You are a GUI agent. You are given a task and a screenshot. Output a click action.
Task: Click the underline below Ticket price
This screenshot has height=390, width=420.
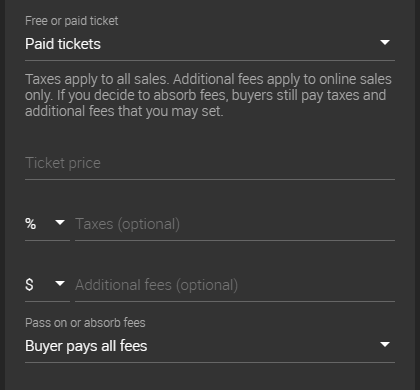[x=210, y=179]
